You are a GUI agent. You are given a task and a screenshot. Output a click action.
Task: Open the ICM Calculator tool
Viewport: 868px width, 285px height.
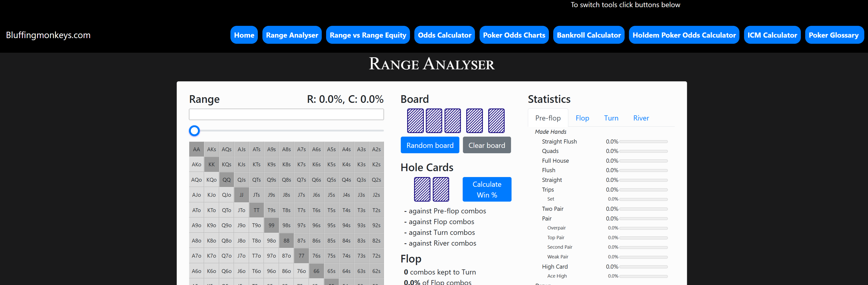tap(772, 35)
